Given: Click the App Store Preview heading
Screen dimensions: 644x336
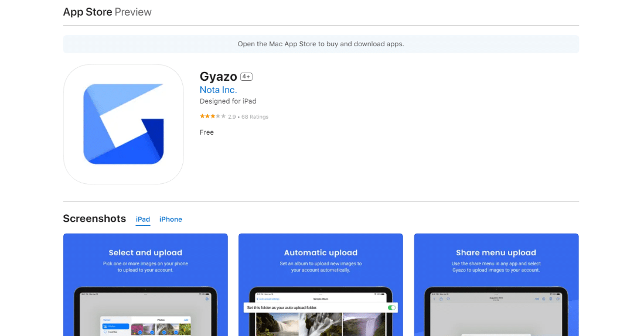Looking at the screenshot, I should (107, 12).
